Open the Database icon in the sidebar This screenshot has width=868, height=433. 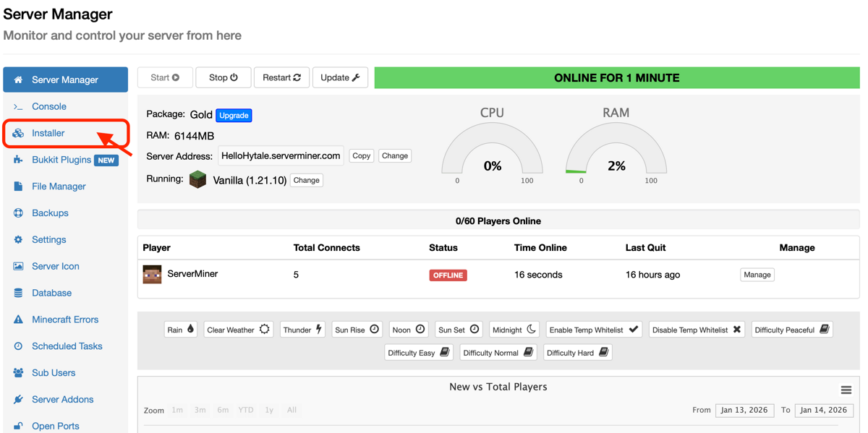click(x=20, y=292)
